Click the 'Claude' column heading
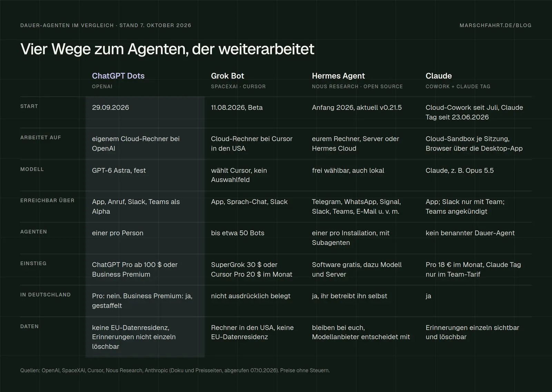 click(438, 76)
